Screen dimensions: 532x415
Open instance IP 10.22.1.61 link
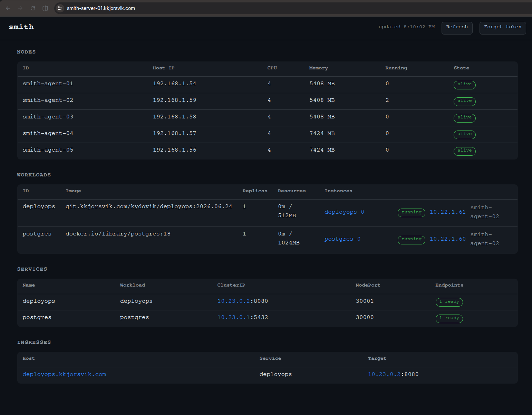point(447,212)
